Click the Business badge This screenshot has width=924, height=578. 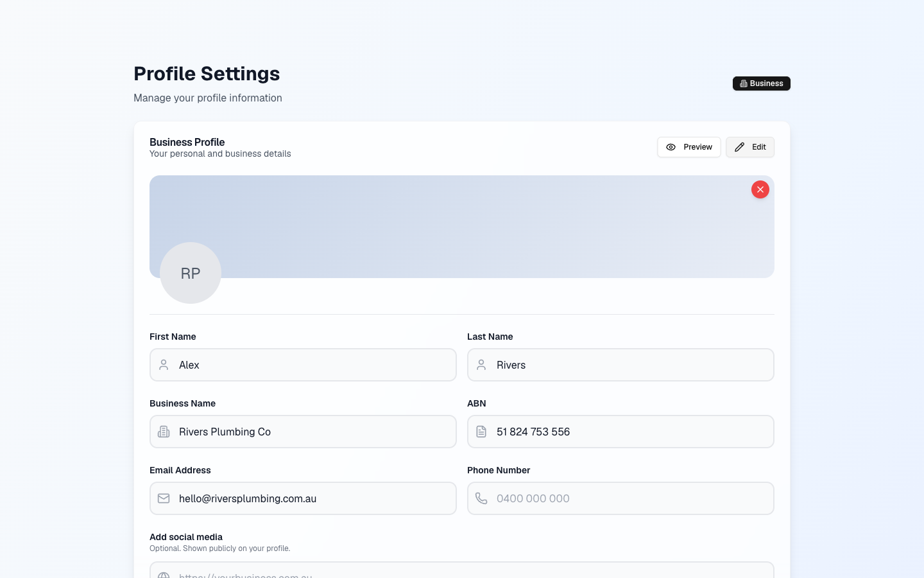point(761,83)
